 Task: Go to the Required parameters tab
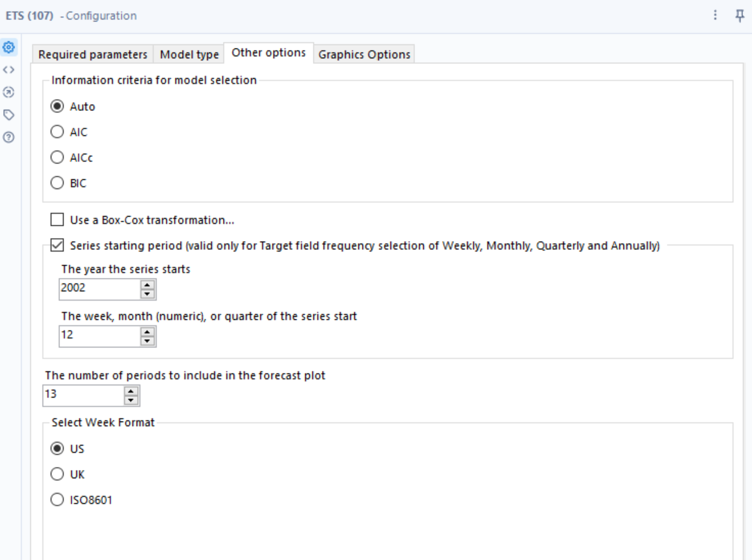pyautogui.click(x=93, y=54)
